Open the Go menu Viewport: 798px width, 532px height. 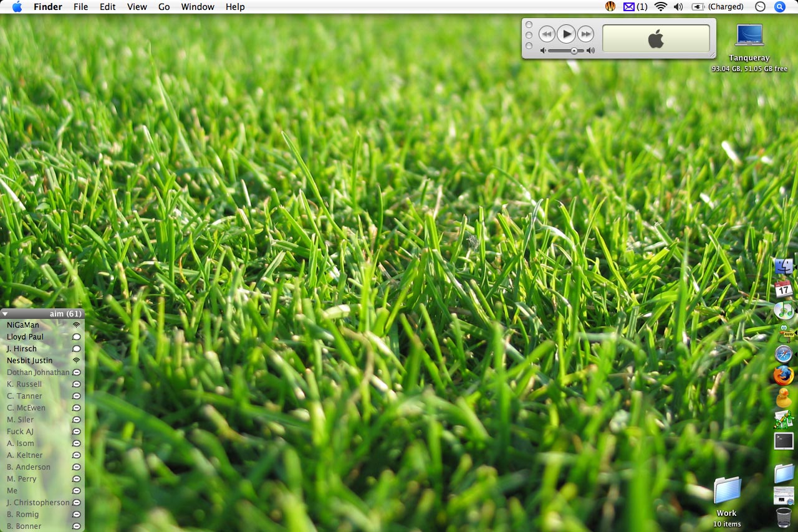pos(164,7)
